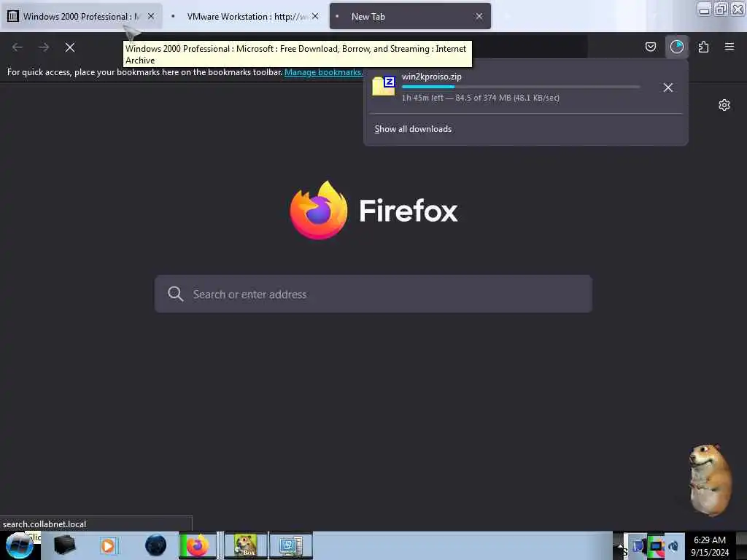Close the VMware Workstation tab

tap(315, 16)
